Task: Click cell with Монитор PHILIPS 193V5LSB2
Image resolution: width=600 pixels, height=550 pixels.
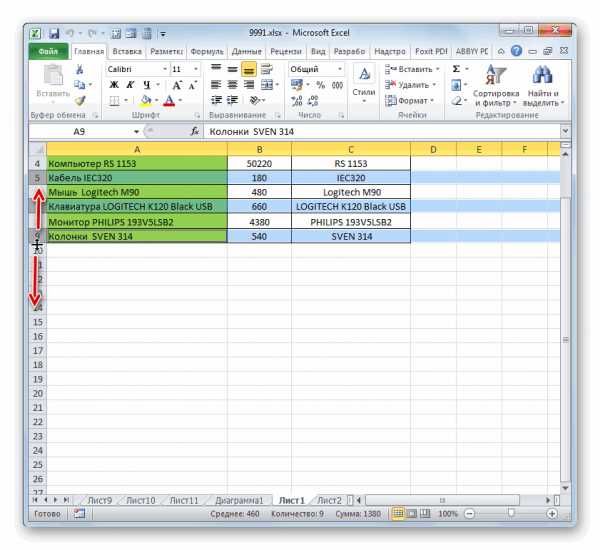Action: coord(137,222)
